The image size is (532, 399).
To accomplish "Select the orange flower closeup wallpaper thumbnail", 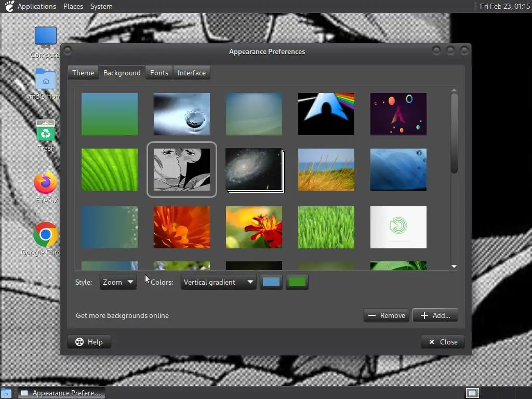I will tap(182, 227).
